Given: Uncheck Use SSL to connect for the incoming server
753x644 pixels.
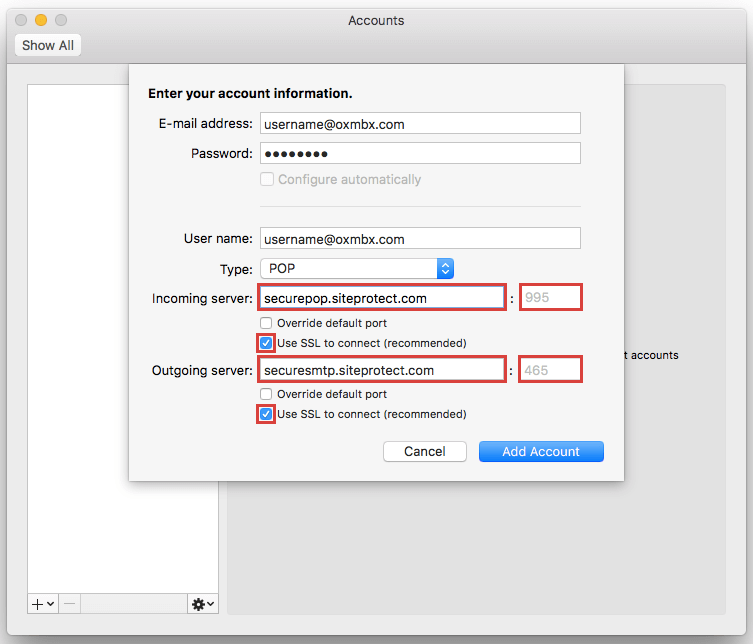Looking at the screenshot, I should point(266,343).
